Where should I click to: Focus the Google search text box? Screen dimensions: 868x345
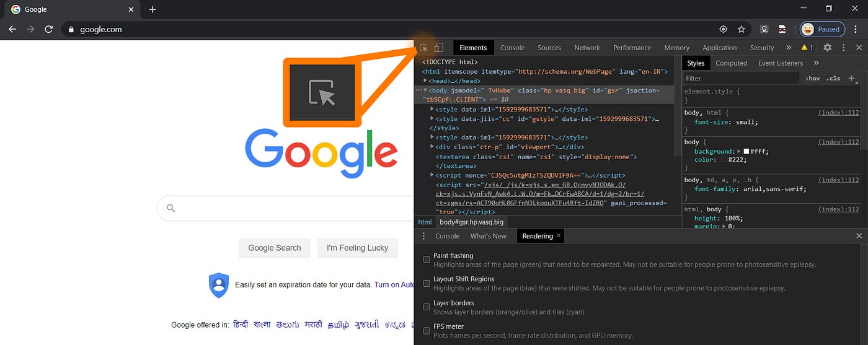(x=285, y=209)
